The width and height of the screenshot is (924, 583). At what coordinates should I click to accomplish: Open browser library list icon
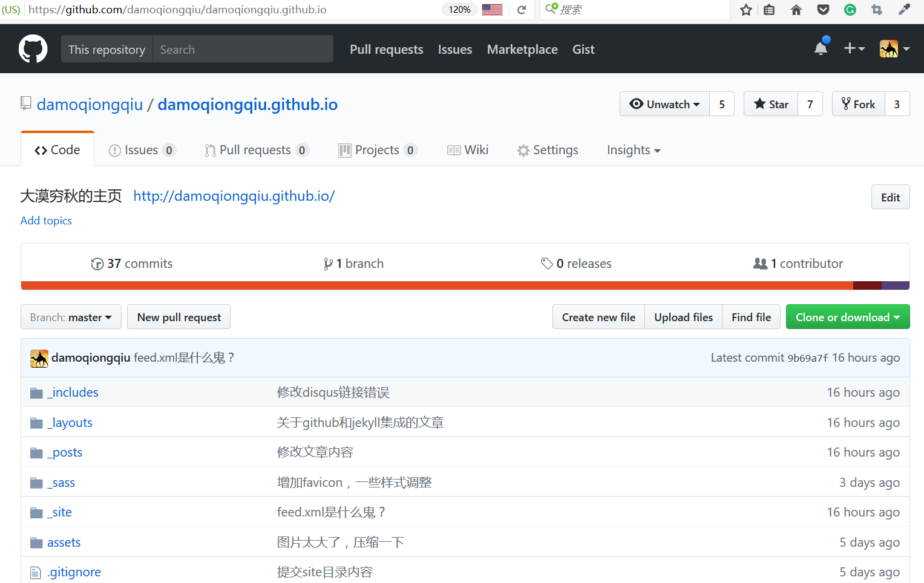[769, 10]
